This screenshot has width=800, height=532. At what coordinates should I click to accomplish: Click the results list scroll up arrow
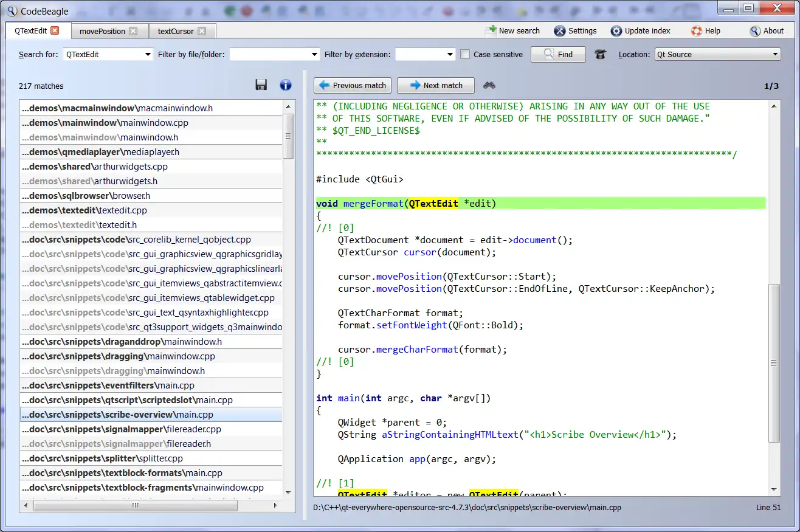(x=289, y=107)
